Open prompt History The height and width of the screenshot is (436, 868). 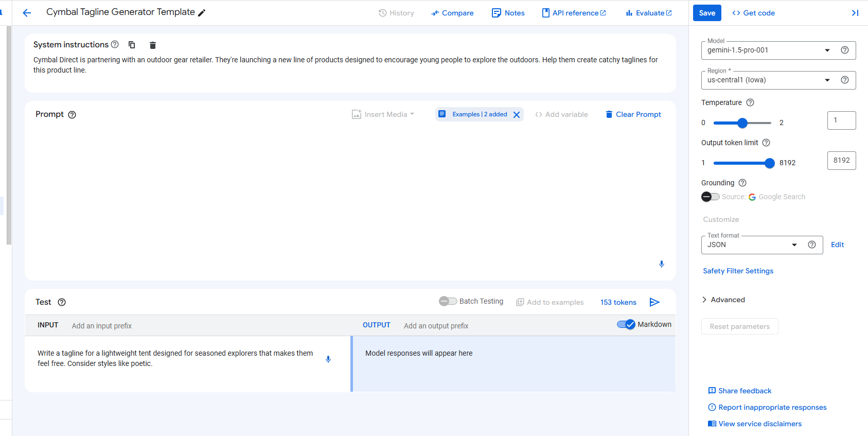coord(396,13)
